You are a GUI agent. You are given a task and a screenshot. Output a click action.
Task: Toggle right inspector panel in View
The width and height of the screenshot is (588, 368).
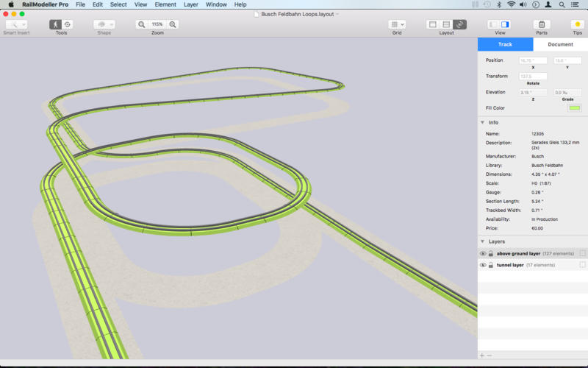(x=505, y=24)
